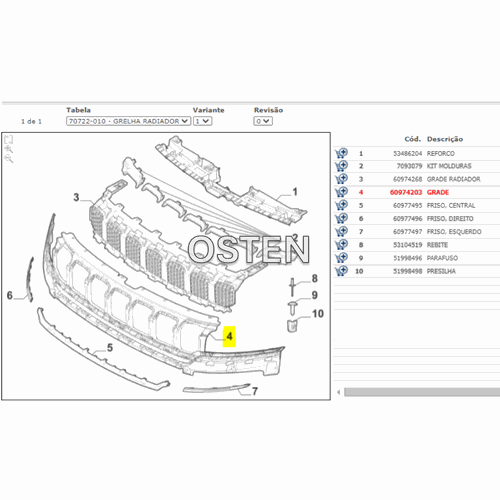
Task: Select code 53104519 in the list
Action: pos(407,245)
